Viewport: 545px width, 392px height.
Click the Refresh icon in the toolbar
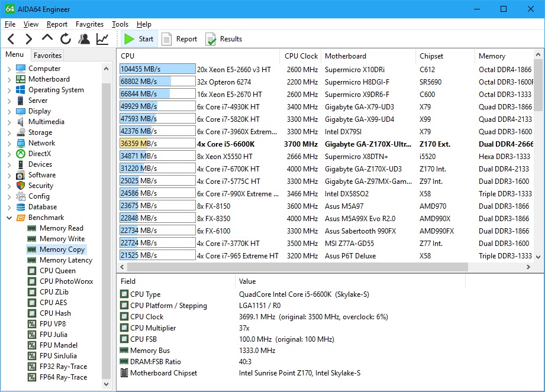(x=65, y=39)
